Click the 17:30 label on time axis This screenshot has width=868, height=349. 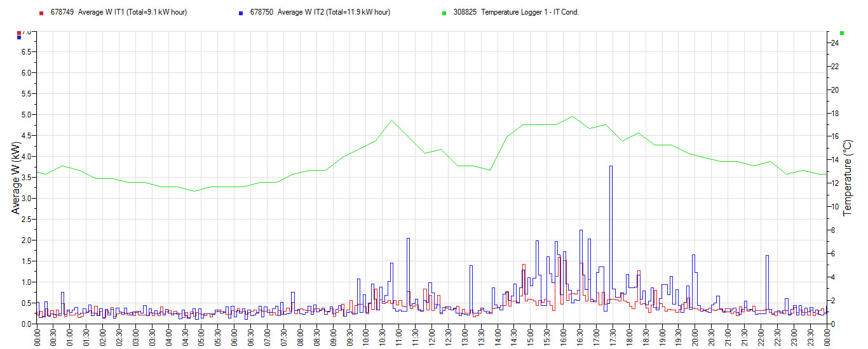(x=613, y=336)
